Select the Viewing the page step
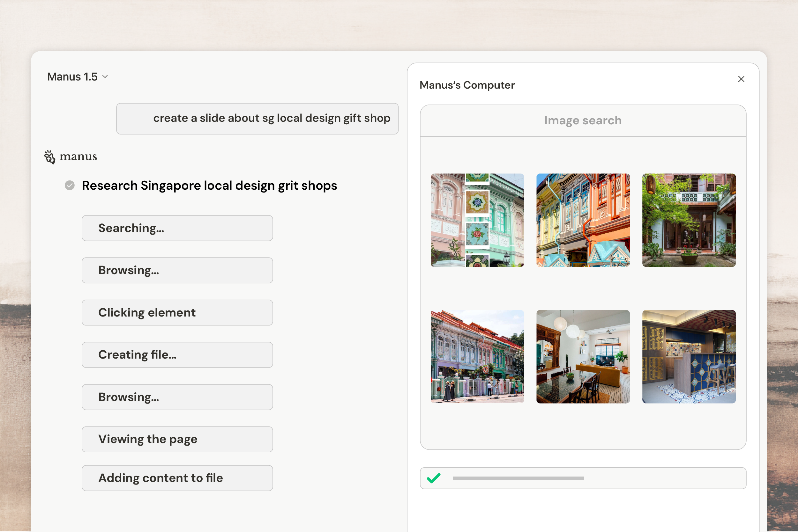The height and width of the screenshot is (532, 798). pos(177,439)
